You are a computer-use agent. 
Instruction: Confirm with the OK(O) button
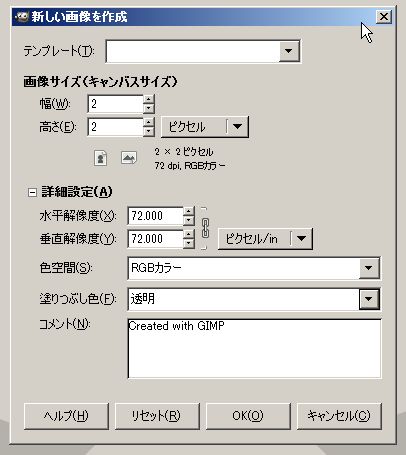tap(248, 416)
